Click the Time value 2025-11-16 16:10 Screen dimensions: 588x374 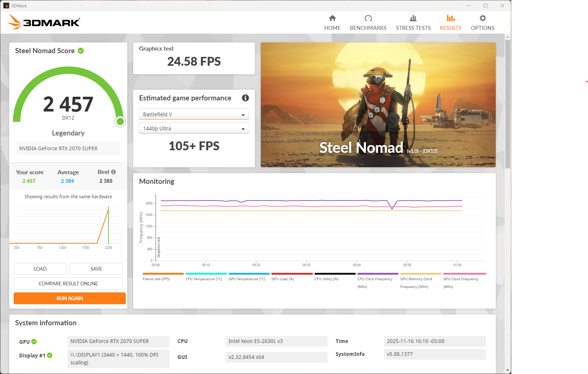(435, 341)
